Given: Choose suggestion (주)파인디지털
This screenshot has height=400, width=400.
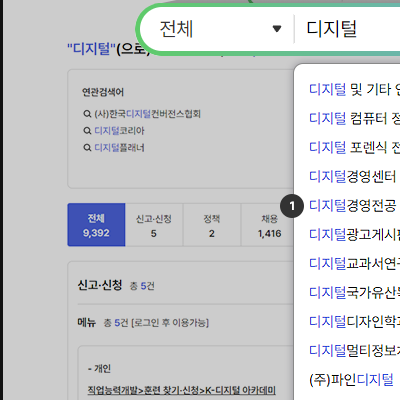Looking at the screenshot, I should click(351, 379).
